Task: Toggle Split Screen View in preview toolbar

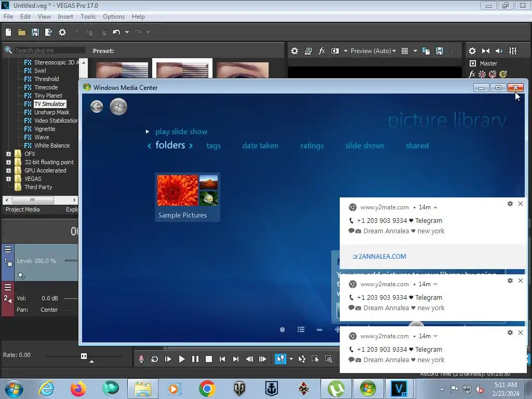Action: tap(335, 51)
